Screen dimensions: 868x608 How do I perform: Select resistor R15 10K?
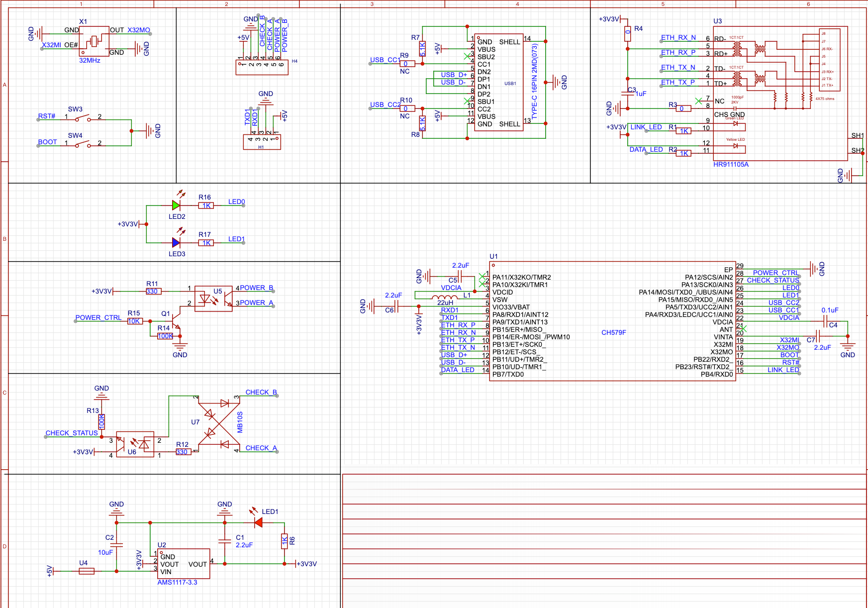(135, 321)
